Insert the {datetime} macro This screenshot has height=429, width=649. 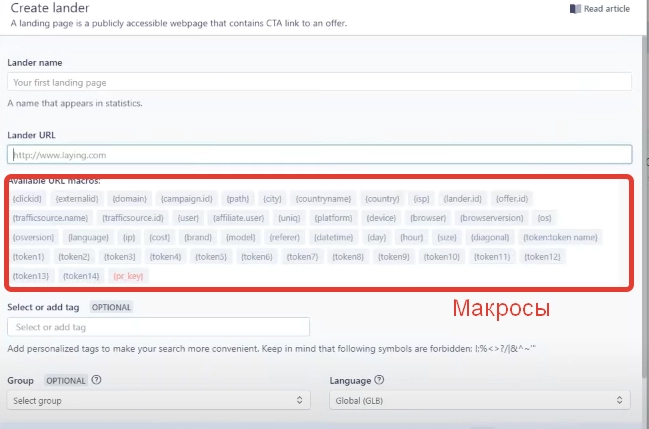click(334, 237)
